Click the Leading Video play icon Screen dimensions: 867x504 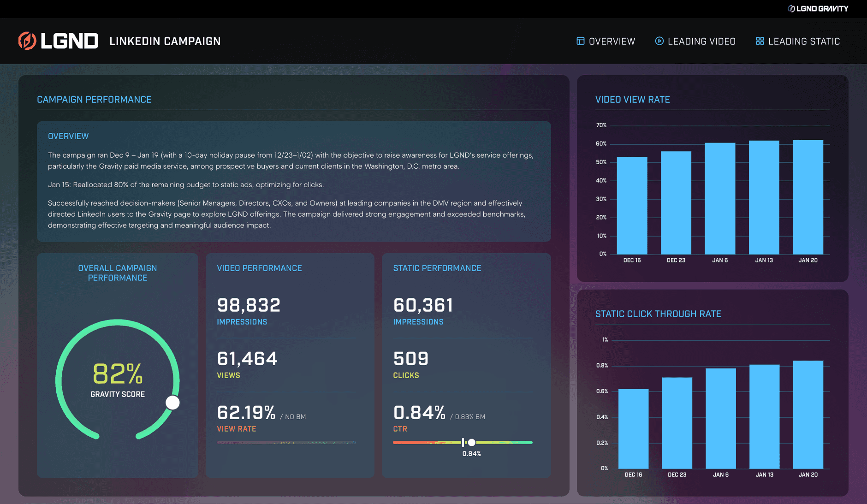click(x=659, y=41)
